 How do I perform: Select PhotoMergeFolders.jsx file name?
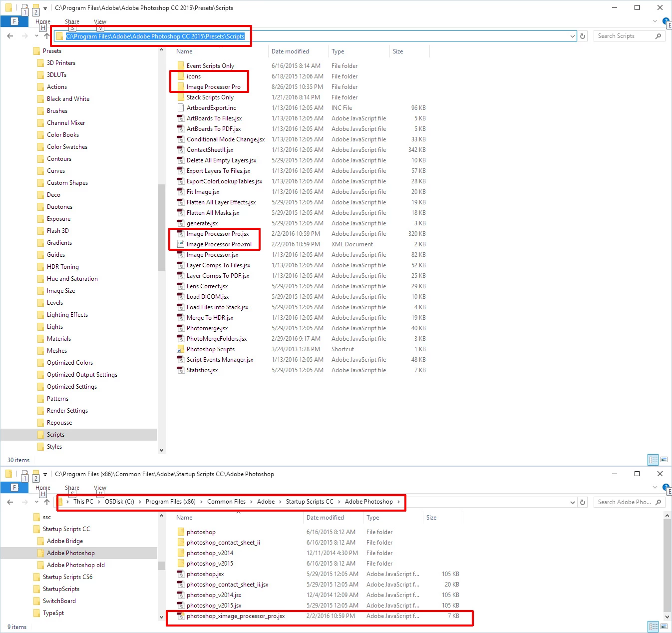217,339
